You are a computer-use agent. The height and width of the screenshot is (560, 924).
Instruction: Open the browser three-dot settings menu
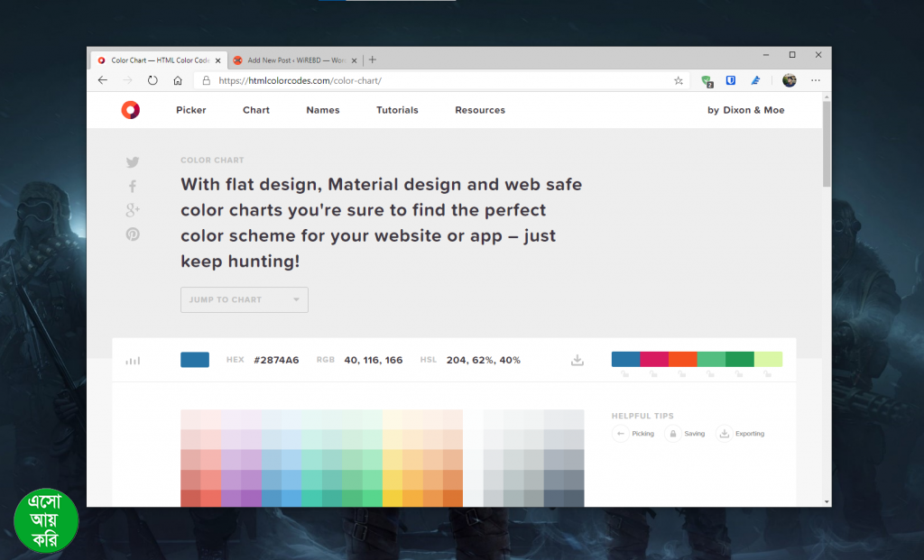(x=815, y=80)
